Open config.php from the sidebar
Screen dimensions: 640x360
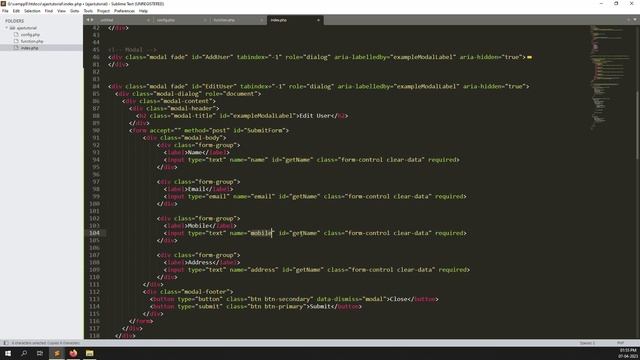click(30, 35)
